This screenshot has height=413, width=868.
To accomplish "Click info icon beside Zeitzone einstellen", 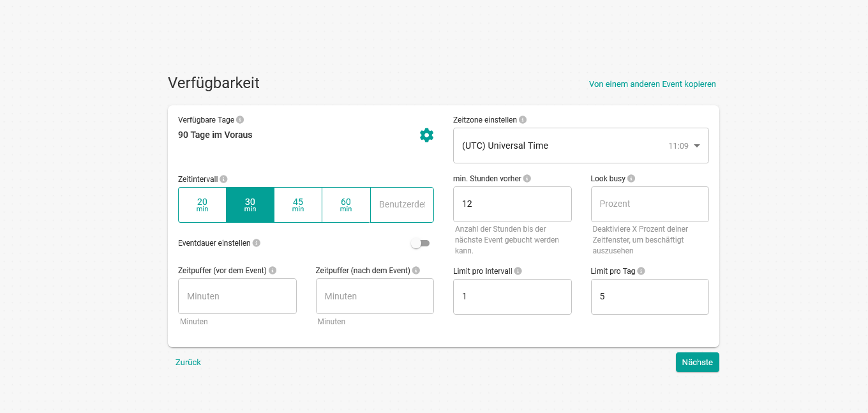I will 523,120.
